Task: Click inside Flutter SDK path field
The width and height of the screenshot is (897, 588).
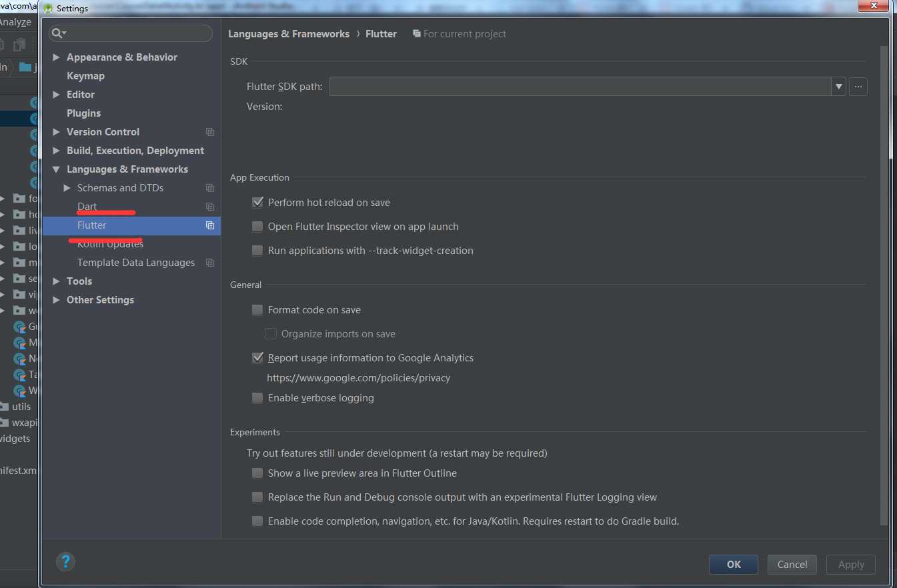Action: (x=580, y=87)
